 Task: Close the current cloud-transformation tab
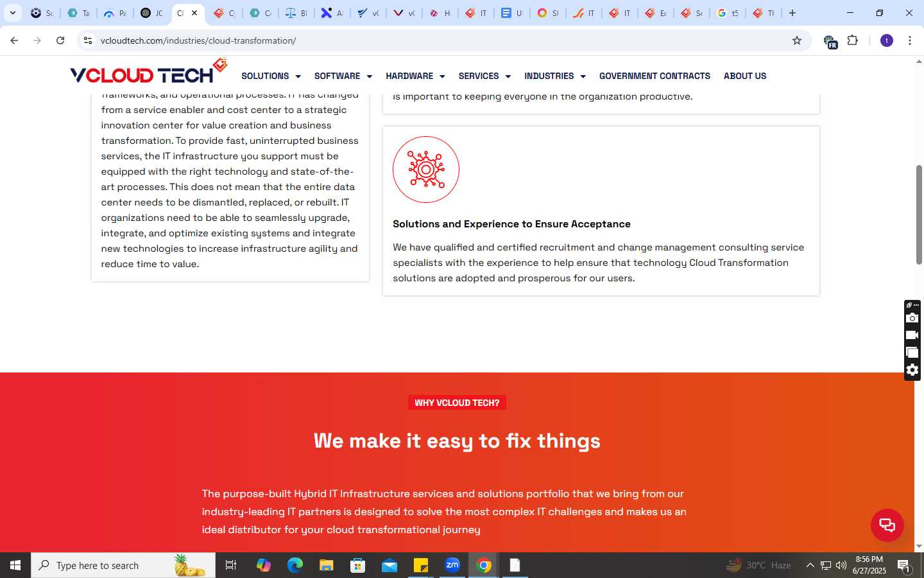194,13
